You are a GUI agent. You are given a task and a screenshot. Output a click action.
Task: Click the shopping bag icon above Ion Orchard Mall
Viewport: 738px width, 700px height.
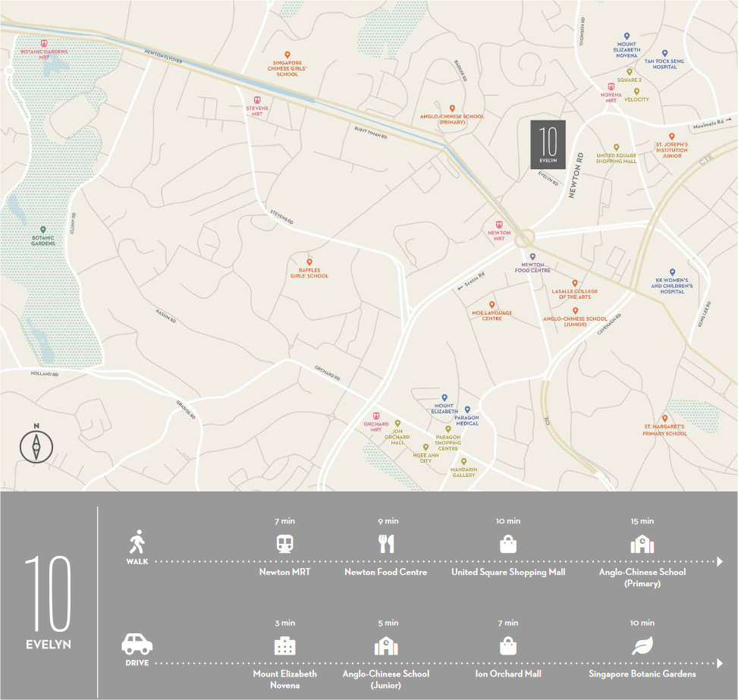click(508, 646)
